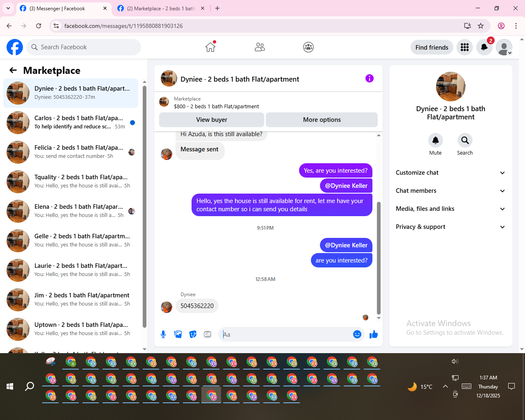
Task: Open the Laurie conversation
Action: (71, 270)
